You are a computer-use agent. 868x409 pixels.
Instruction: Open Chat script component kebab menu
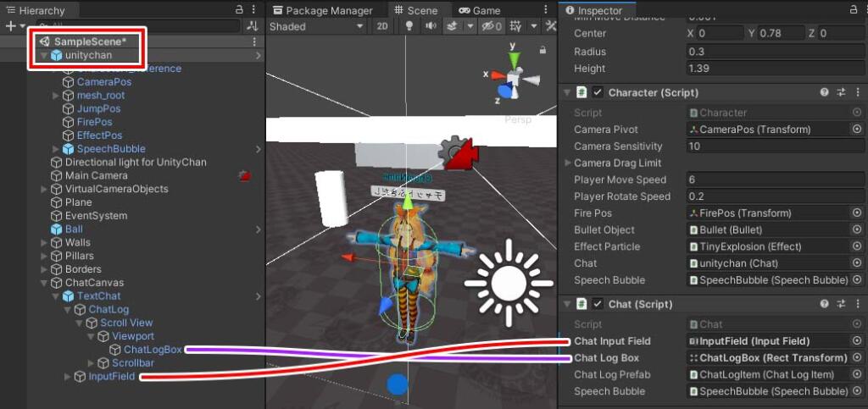pos(858,305)
